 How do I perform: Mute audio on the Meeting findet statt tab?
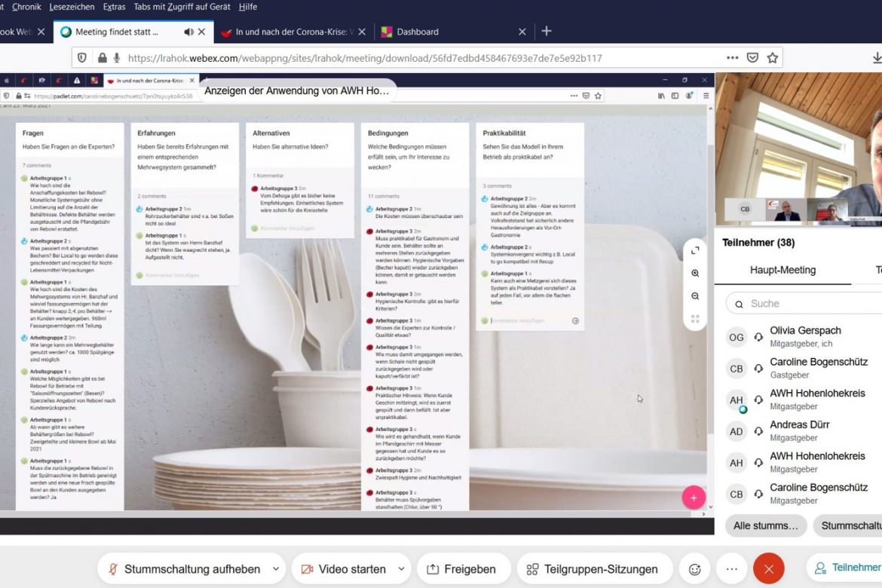(x=188, y=32)
